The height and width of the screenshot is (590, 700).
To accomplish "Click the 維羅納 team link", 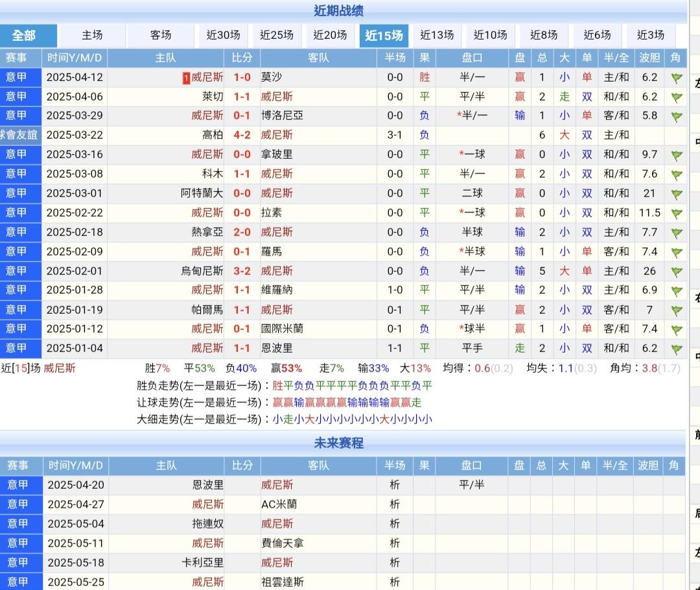I will pos(277,290).
